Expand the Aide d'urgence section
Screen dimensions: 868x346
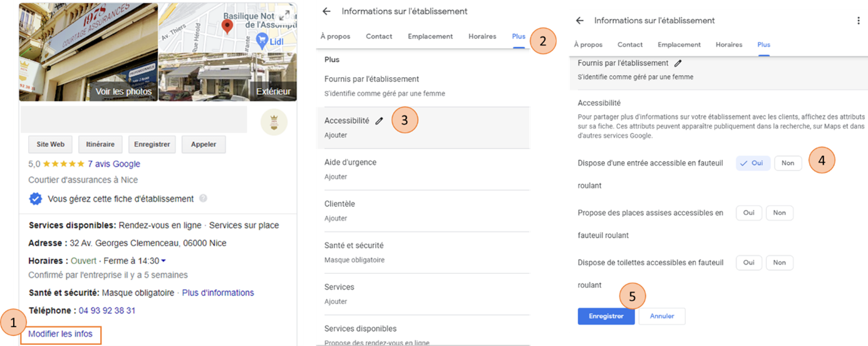423,169
